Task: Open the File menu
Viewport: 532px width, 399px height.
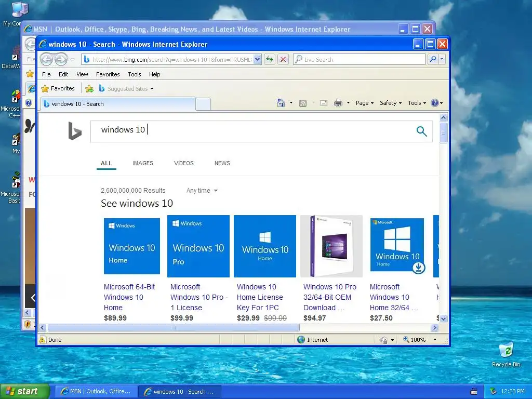Action: (46, 74)
